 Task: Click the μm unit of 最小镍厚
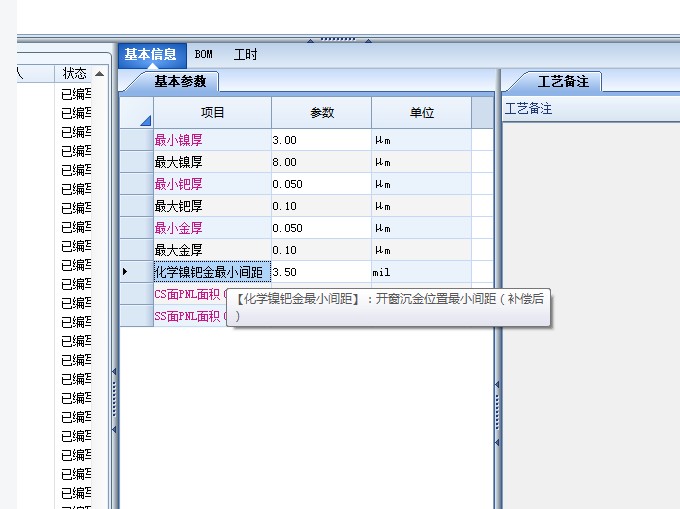pyautogui.click(x=421, y=140)
